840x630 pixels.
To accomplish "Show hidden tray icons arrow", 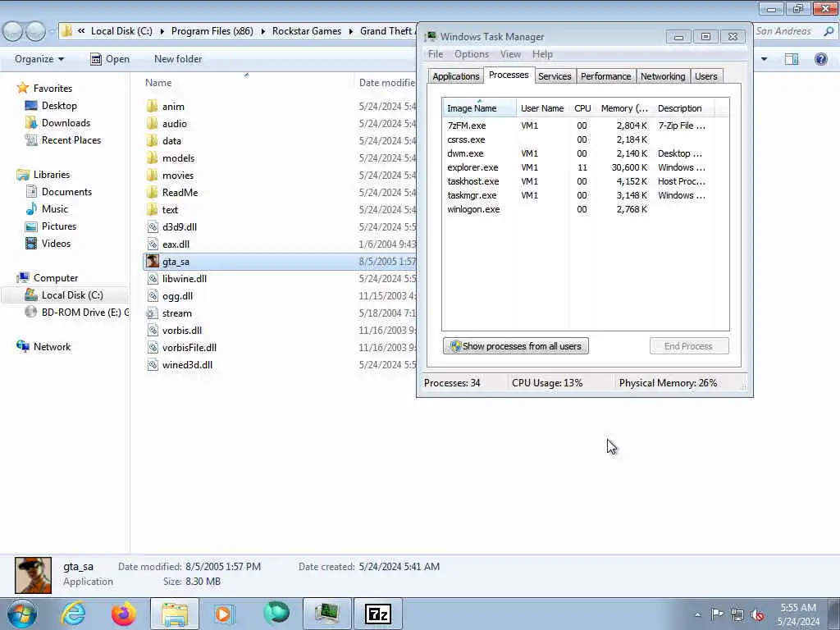I will click(697, 614).
